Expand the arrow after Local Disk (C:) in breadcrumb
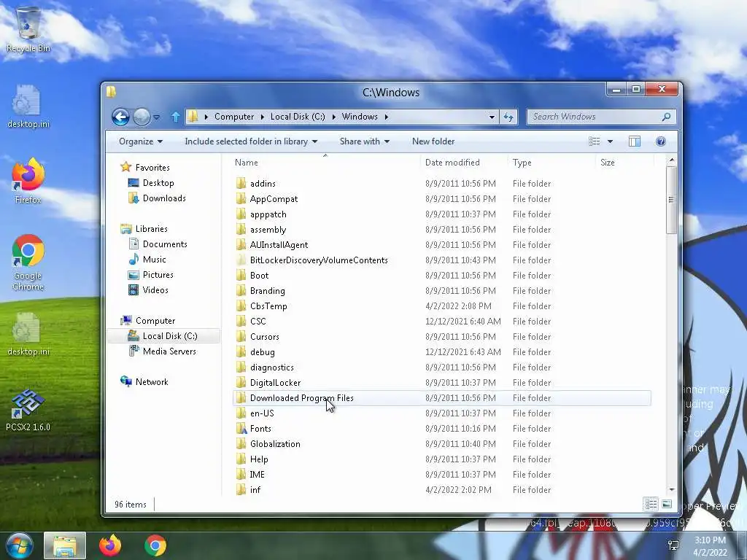The width and height of the screenshot is (747, 560). [x=334, y=117]
